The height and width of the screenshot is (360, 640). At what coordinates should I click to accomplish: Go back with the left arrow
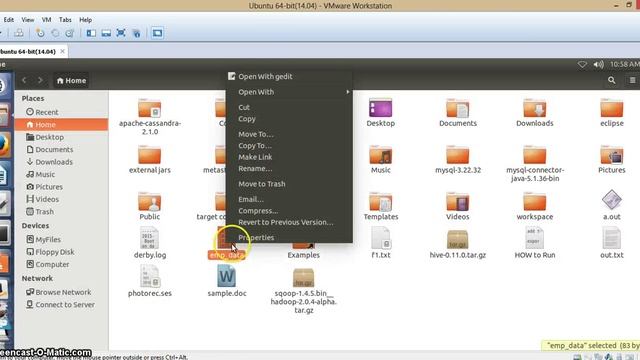(24, 80)
